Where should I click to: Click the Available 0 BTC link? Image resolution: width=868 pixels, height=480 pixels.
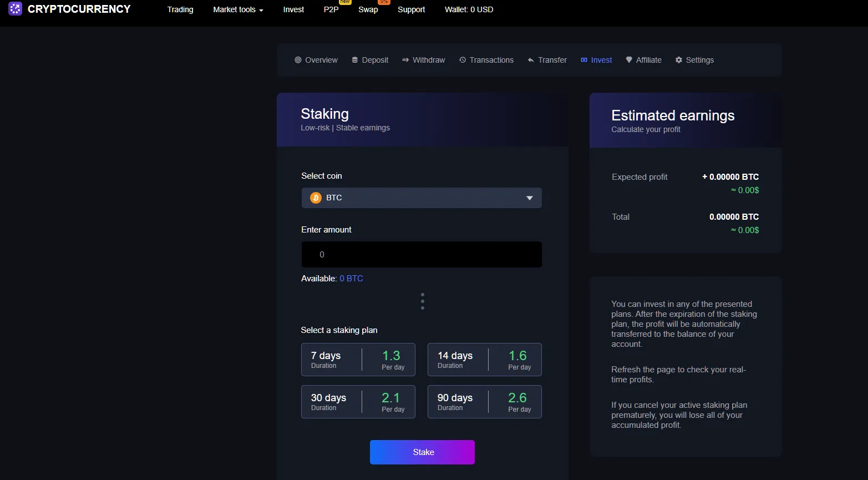click(352, 279)
